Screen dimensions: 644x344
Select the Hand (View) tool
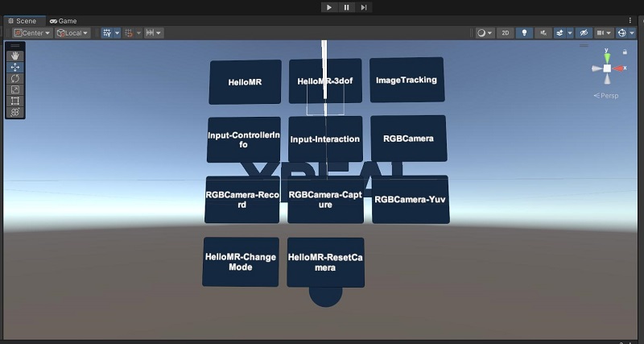tap(15, 56)
